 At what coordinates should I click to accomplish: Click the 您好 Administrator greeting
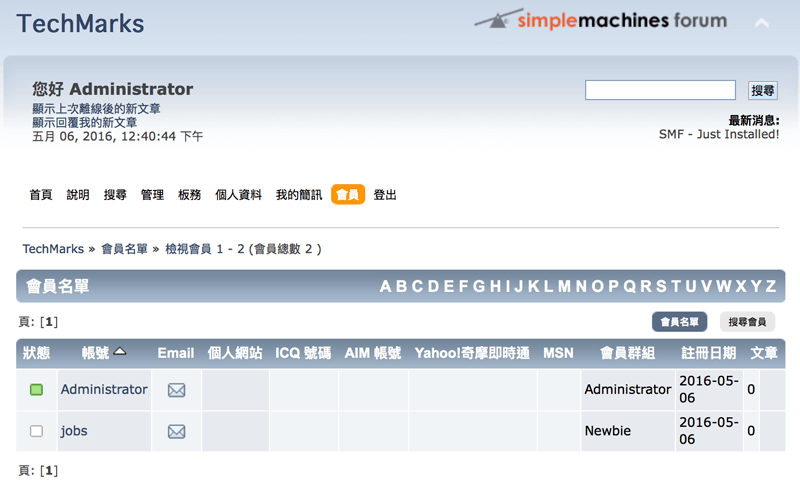pyautogui.click(x=113, y=89)
